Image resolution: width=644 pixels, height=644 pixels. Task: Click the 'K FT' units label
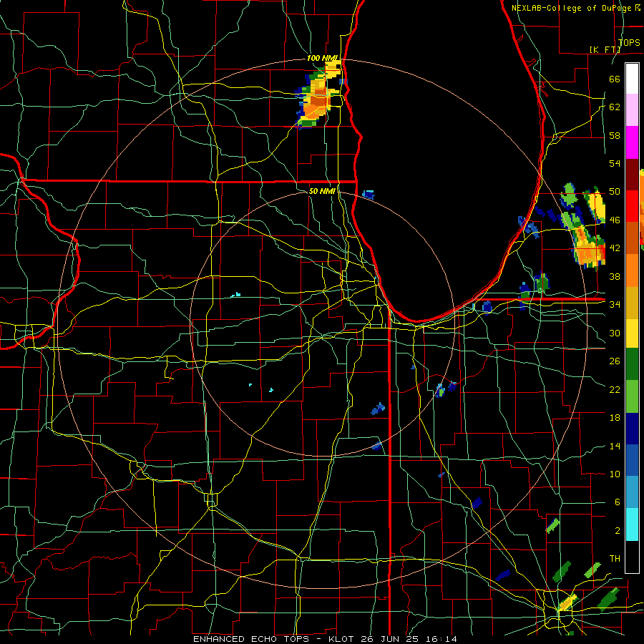(605, 50)
